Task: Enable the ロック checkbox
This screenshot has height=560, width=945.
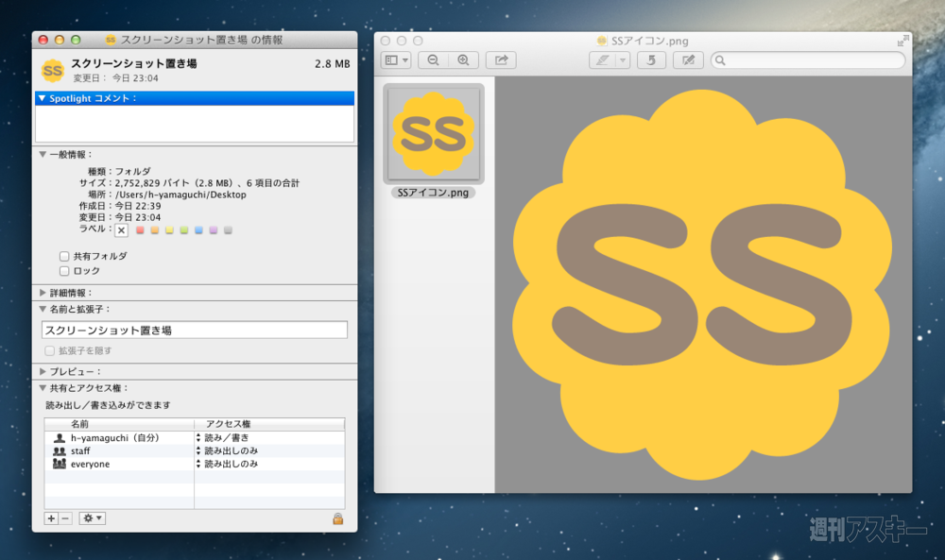Action: pyautogui.click(x=64, y=271)
